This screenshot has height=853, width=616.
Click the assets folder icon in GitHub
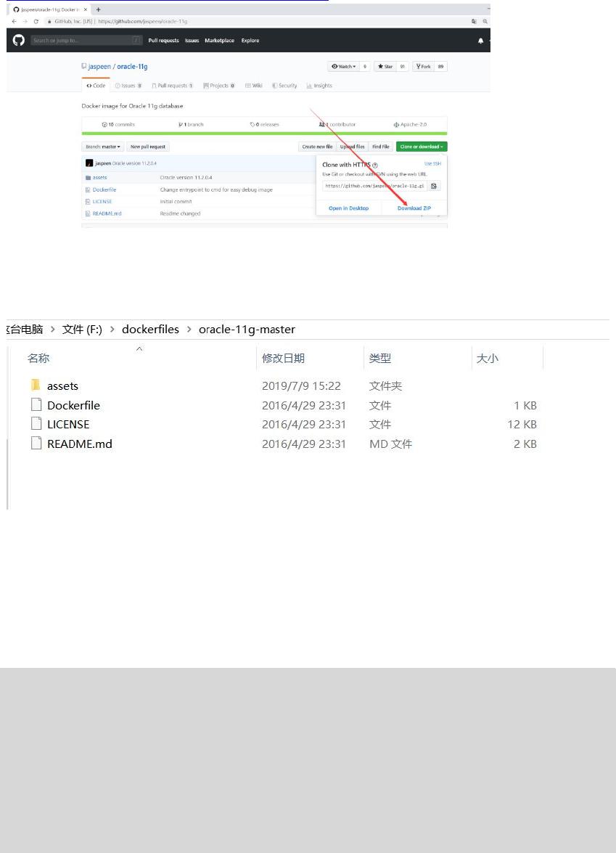88,178
